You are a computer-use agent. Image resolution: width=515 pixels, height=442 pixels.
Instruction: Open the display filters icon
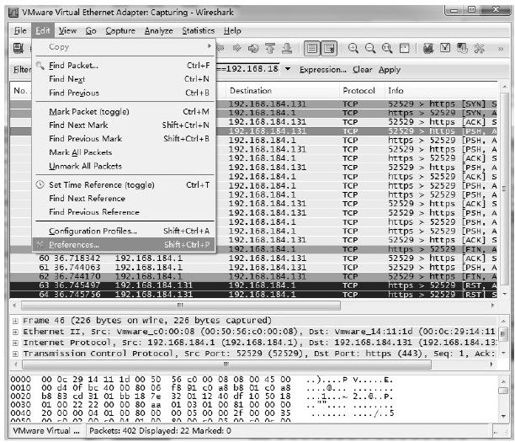pyautogui.click(x=445, y=49)
